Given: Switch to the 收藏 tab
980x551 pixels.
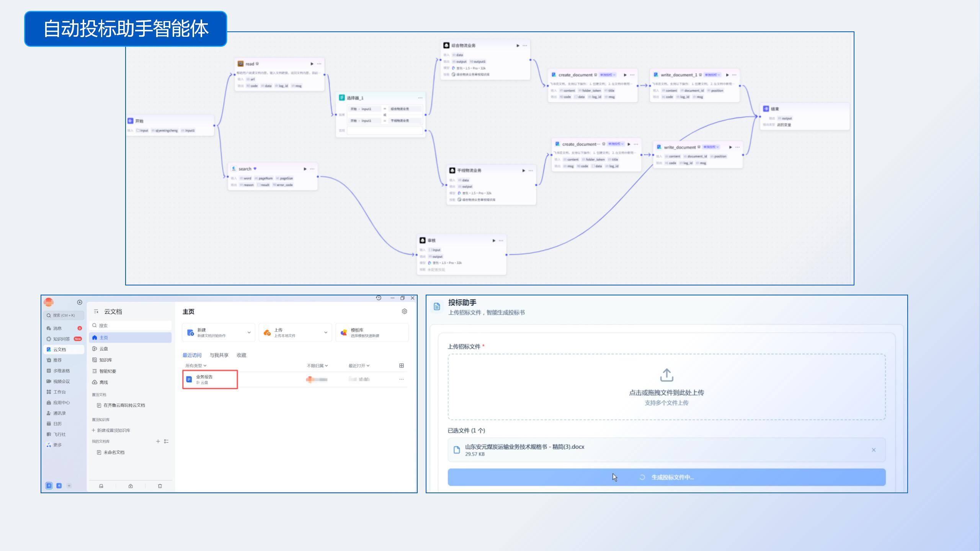Looking at the screenshot, I should (x=241, y=355).
